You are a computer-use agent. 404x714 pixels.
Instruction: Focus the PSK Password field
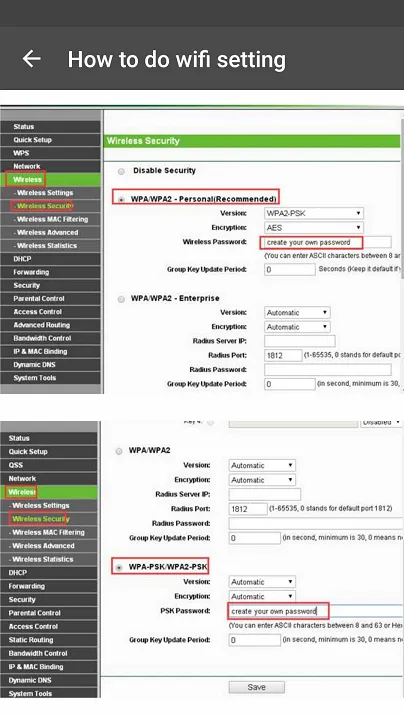pyautogui.click(x=315, y=611)
